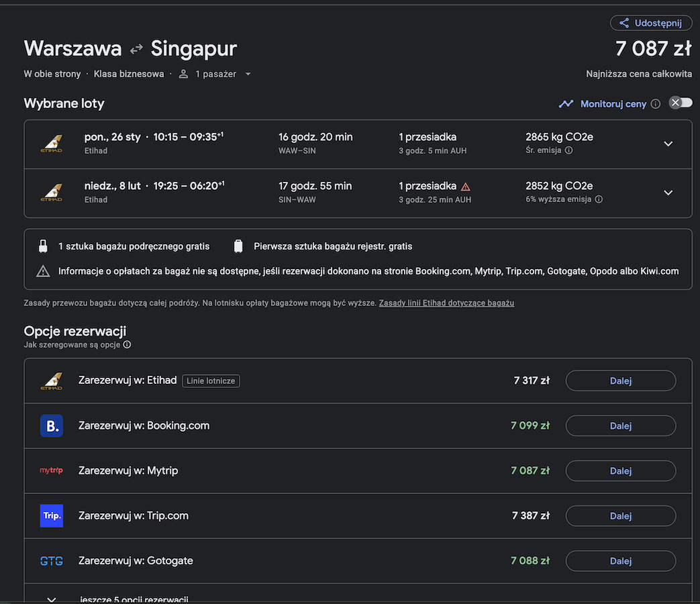Click the mytrip logo
The height and width of the screenshot is (604, 700).
[51, 470]
